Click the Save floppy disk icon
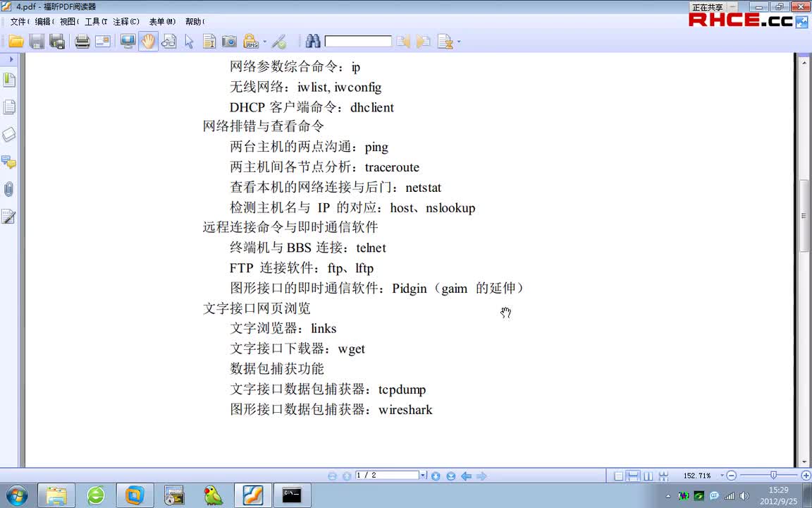The height and width of the screenshot is (508, 812). point(36,41)
